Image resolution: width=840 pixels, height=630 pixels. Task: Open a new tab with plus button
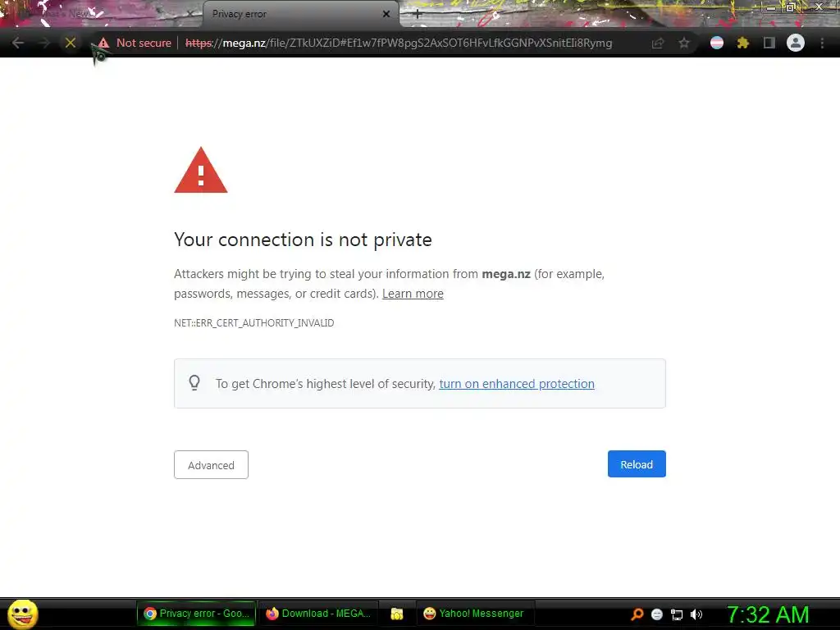[418, 15]
